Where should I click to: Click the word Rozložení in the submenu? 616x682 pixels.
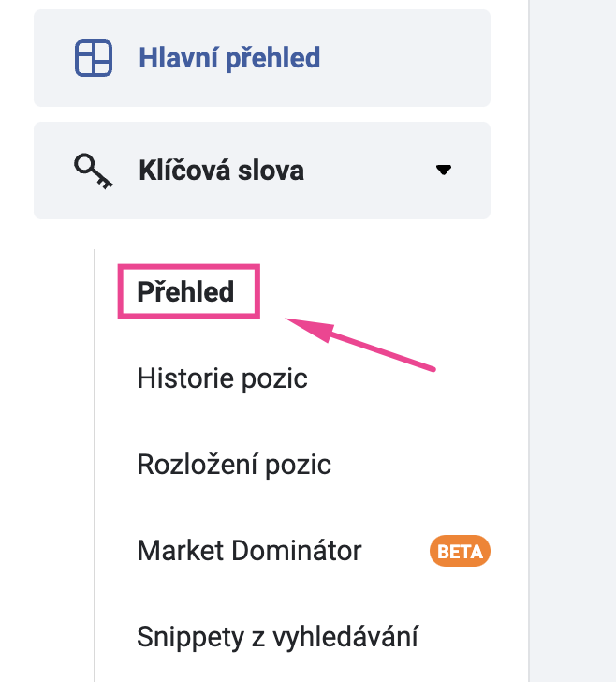198,464
